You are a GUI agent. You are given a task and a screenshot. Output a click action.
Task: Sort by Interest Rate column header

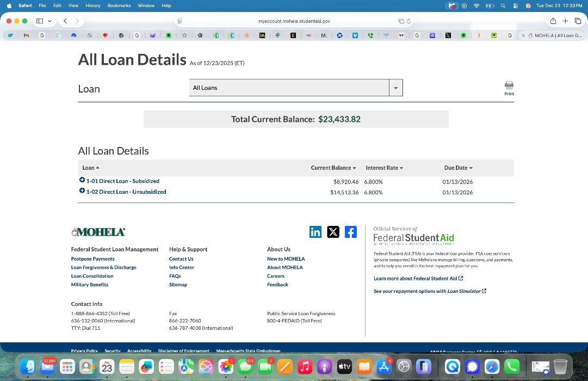click(x=384, y=168)
